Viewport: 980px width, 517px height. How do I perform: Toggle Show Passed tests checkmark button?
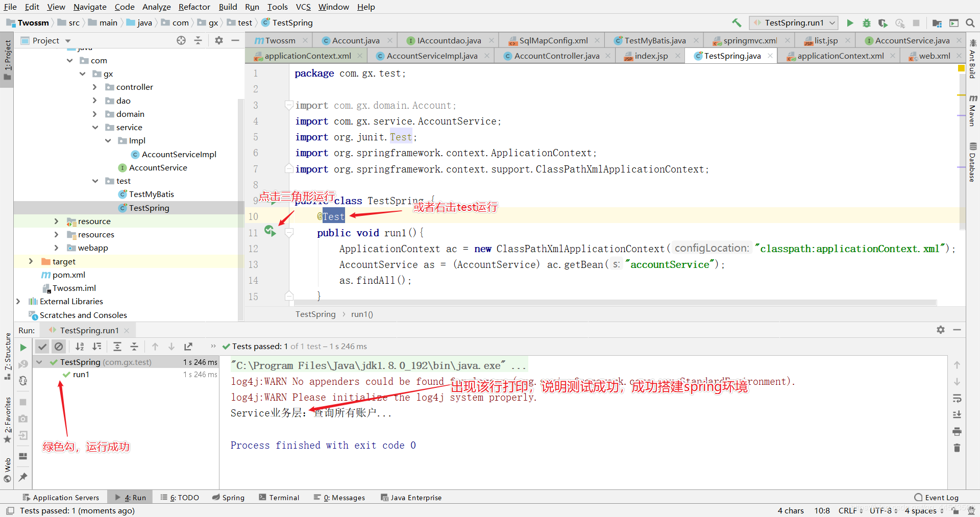point(42,347)
